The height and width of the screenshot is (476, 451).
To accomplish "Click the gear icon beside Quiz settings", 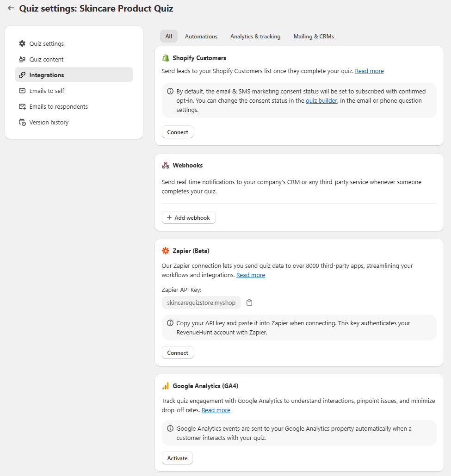I will (22, 43).
